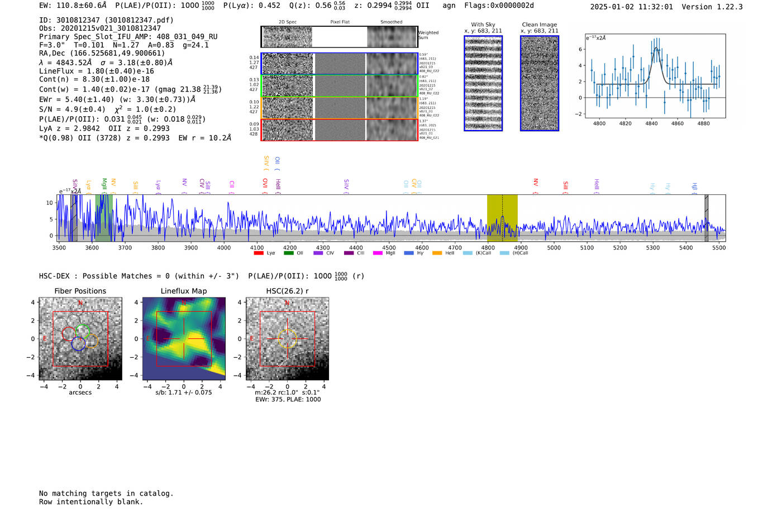782x532 pixels.
Task: Click the Fiber Positions map
Action: click(x=80, y=339)
